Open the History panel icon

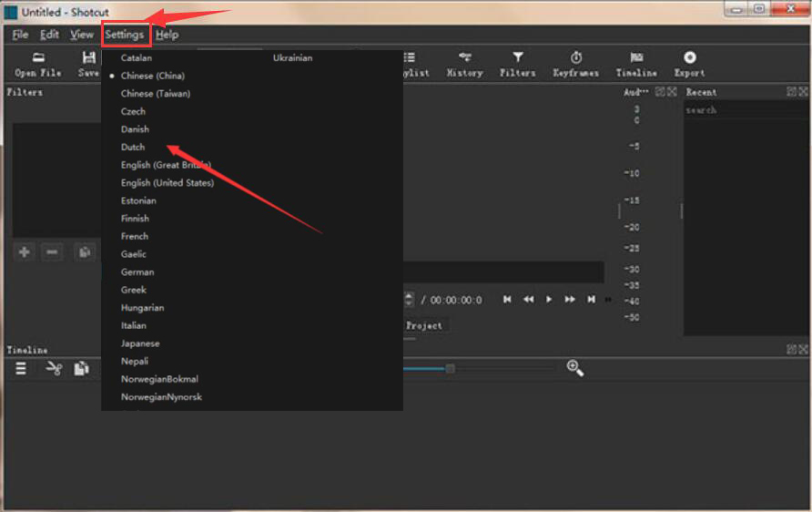tap(464, 65)
